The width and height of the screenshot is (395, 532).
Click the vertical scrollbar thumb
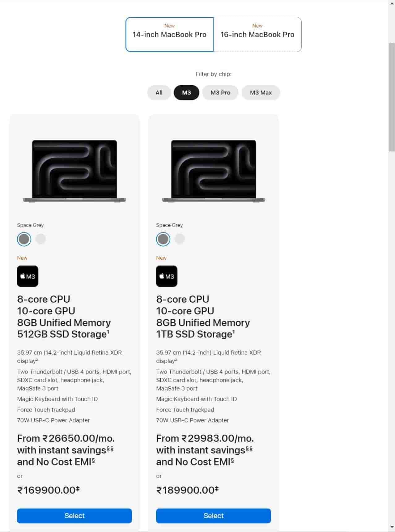point(392,97)
